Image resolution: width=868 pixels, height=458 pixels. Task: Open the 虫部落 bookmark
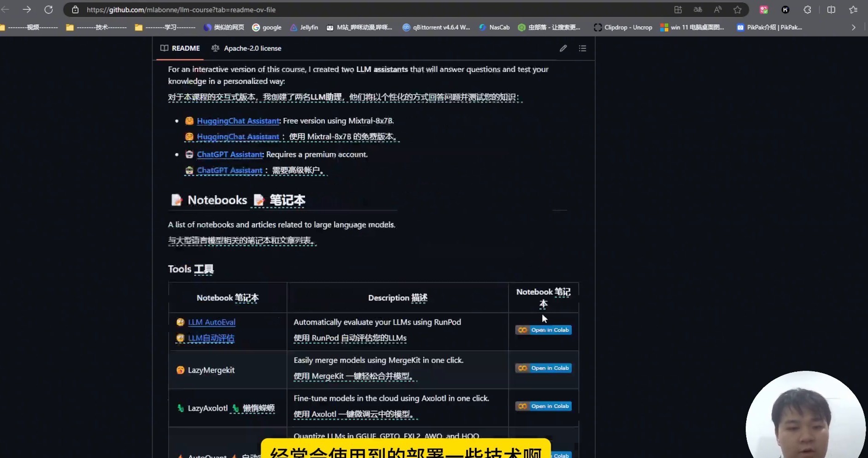point(549,27)
